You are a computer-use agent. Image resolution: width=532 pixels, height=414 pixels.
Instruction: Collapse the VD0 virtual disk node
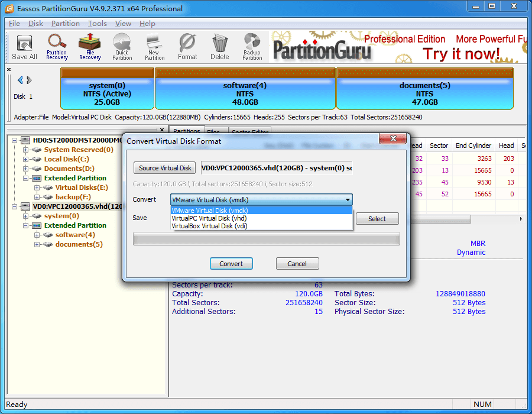click(14, 206)
